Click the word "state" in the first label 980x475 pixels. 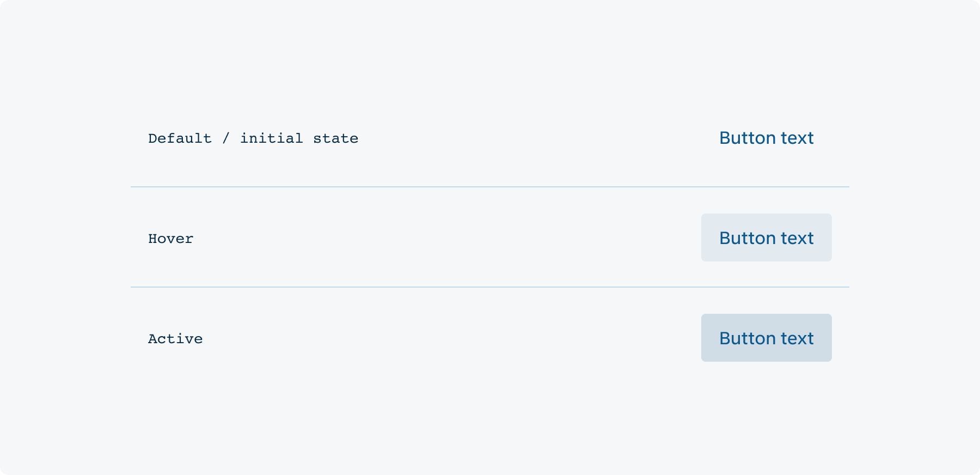(335, 138)
